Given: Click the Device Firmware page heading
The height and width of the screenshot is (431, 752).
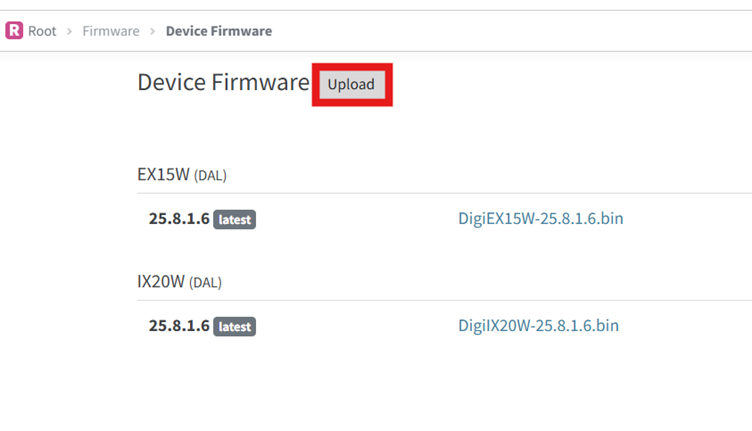Looking at the screenshot, I should pyautogui.click(x=223, y=83).
